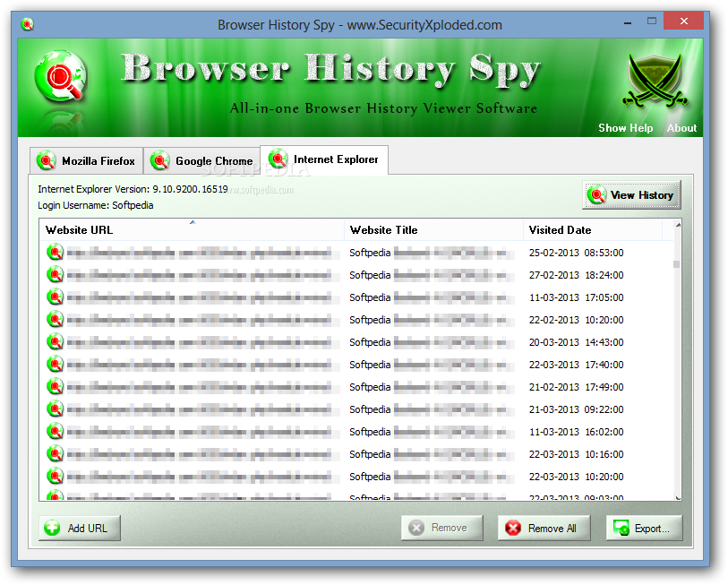This screenshot has width=728, height=585.
Task: Click the magnifier icon on View History
Action: [596, 194]
